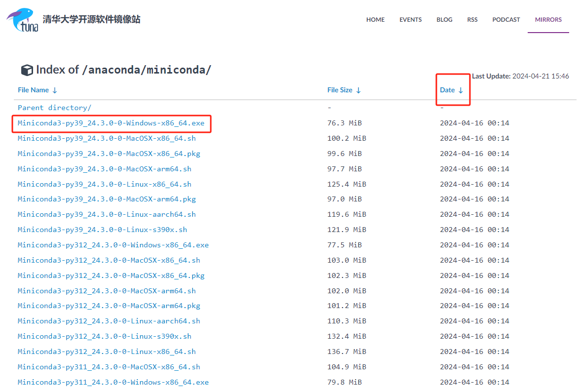
Task: Download Miniconda3-py39_24.3.0-0-MacOSX-x86_64.sh
Action: (107, 138)
